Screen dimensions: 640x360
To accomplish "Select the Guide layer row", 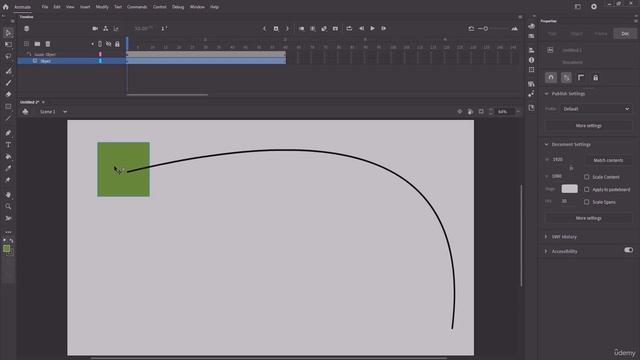I will tap(72, 54).
